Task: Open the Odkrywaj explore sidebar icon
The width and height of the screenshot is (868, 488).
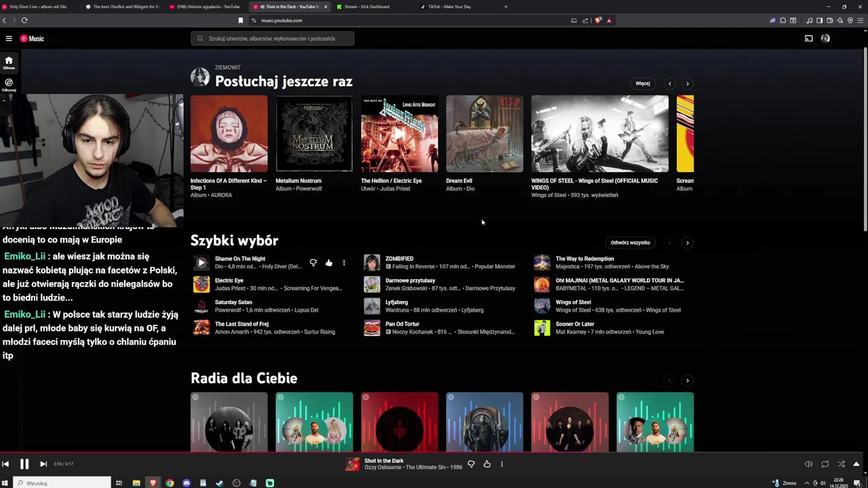Action: pos(9,85)
